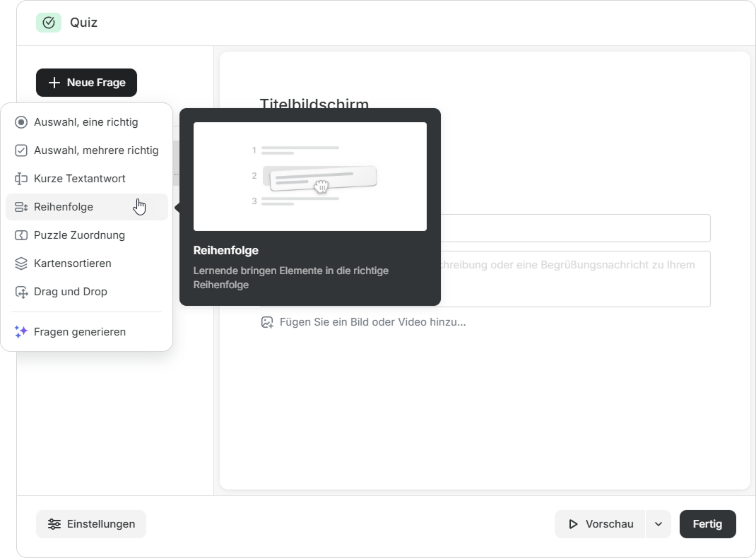Select the Kurze Textantwort question type
The height and width of the screenshot is (558, 756).
pos(80,179)
